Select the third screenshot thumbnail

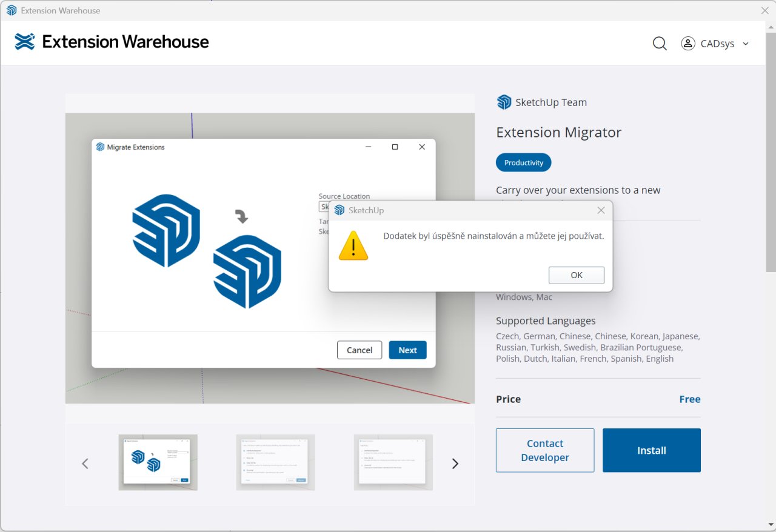tap(393, 462)
